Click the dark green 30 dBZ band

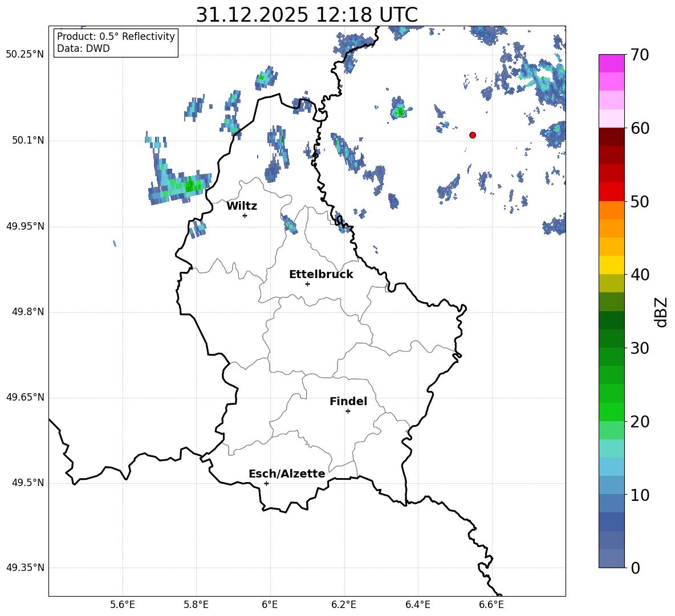pos(611,338)
